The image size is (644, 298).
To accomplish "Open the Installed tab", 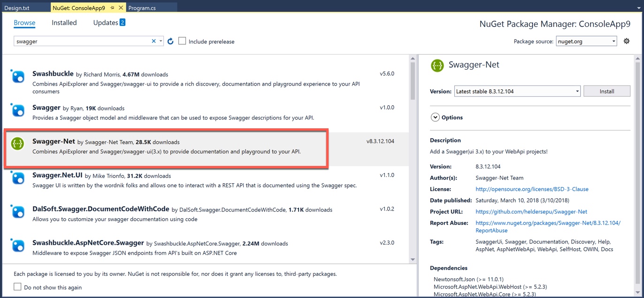I will tap(64, 23).
